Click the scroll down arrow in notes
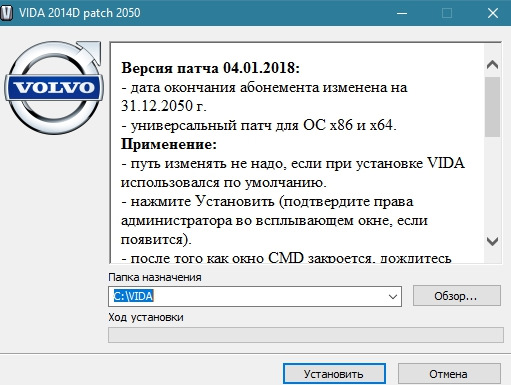 [492, 241]
